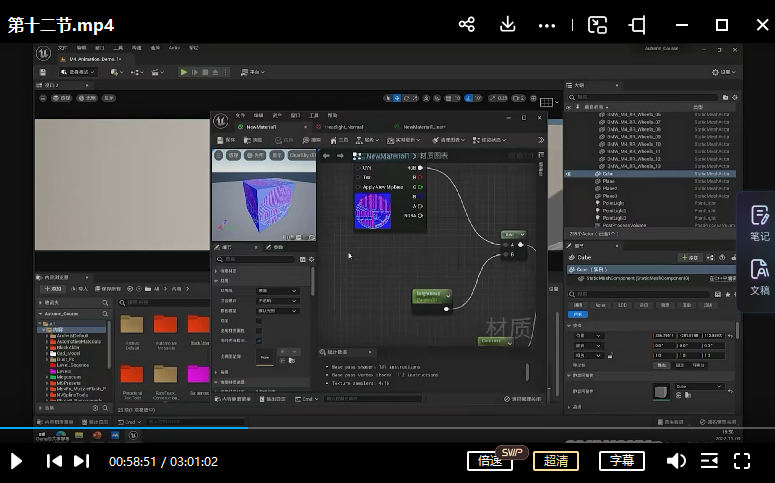Click the SVIP badge above speed button
This screenshot has height=483, width=775.
click(x=513, y=451)
